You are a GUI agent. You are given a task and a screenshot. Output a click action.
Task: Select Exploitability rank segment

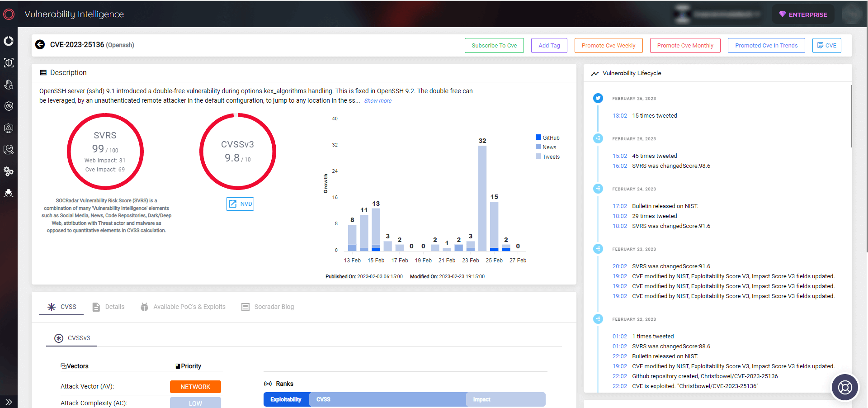point(286,399)
